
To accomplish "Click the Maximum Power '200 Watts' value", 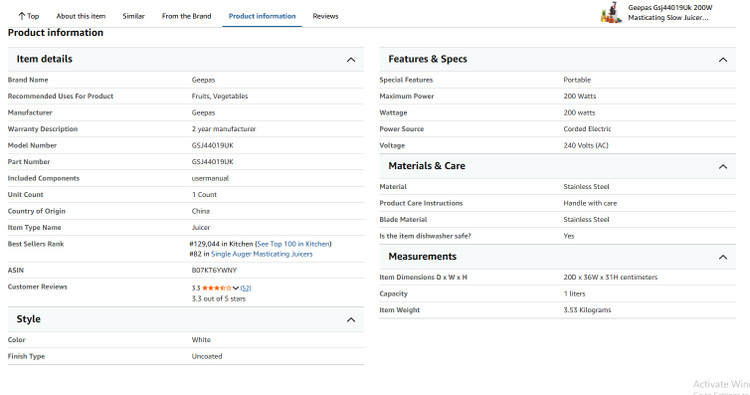I will click(x=580, y=96).
